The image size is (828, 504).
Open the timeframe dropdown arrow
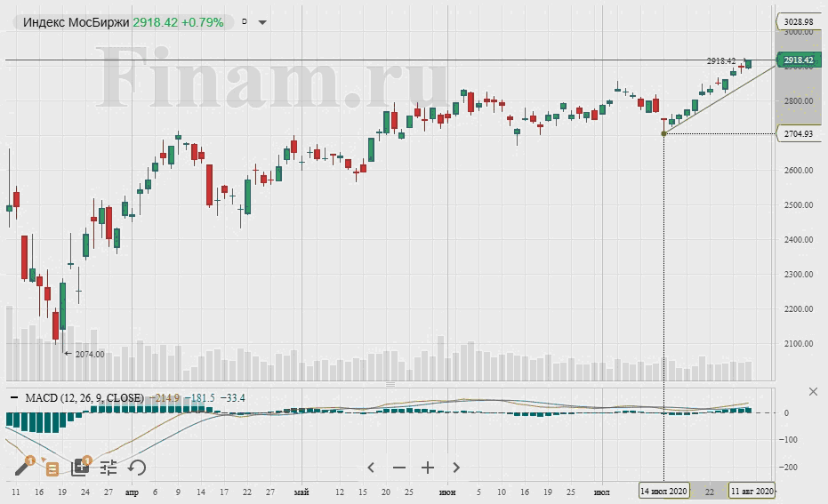coord(261,22)
